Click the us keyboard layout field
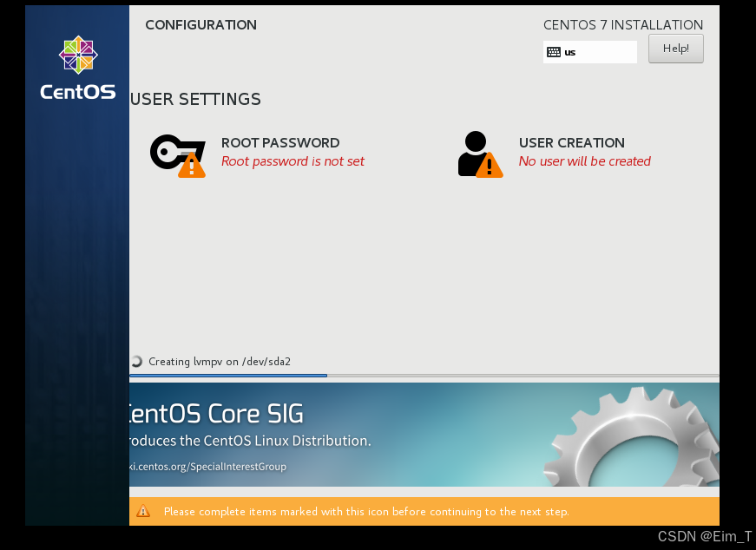 tap(589, 52)
